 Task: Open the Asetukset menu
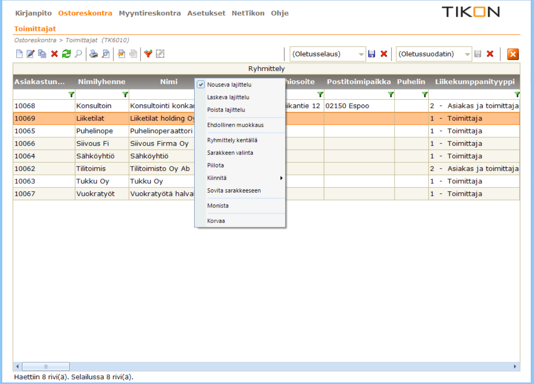point(206,13)
